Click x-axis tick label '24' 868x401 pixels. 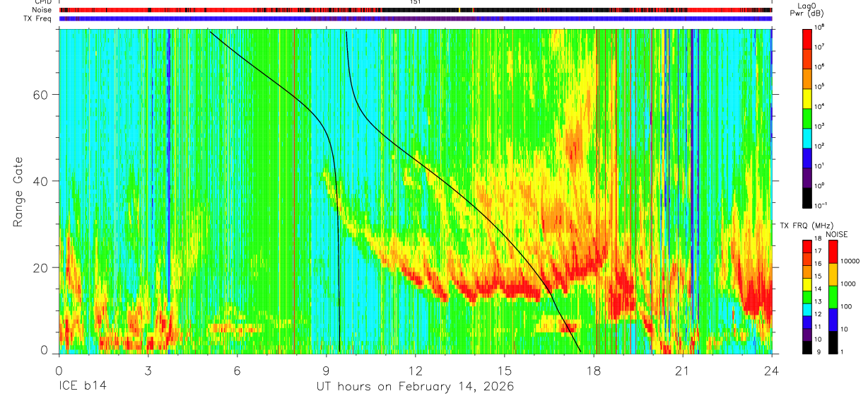coord(772,370)
